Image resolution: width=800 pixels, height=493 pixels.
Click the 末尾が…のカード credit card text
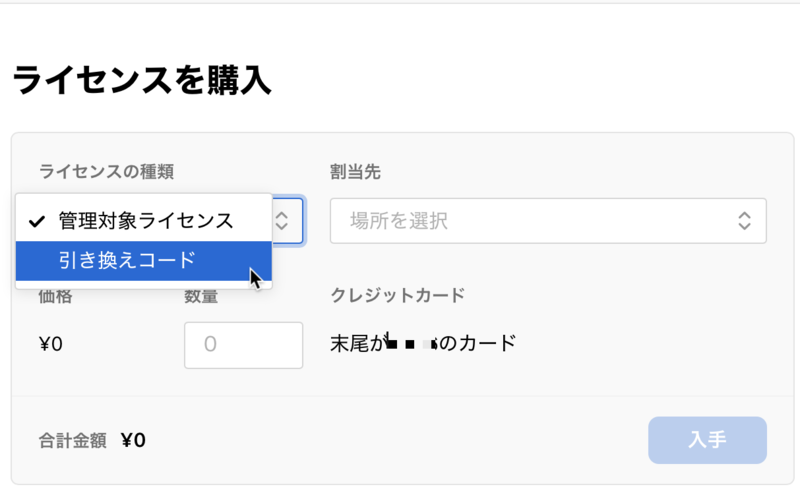(423, 343)
